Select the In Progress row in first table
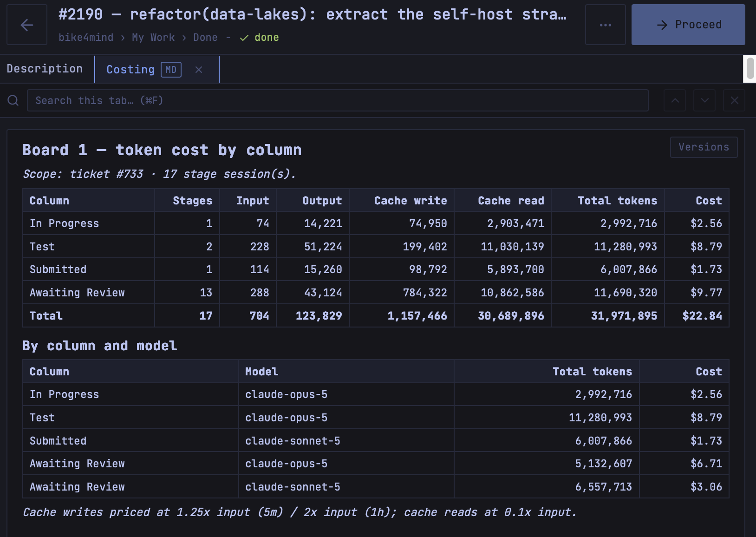This screenshot has width=756, height=537. (376, 223)
